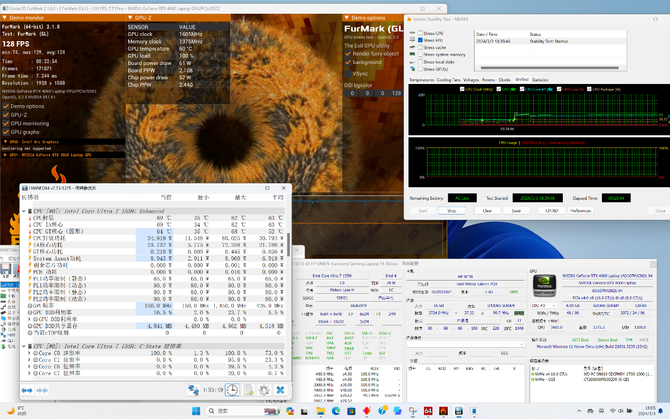The height and width of the screenshot is (419, 670).
Task: Collapse CPU Intel Core Ultra 7 Enhanced group
Action: tap(24, 211)
